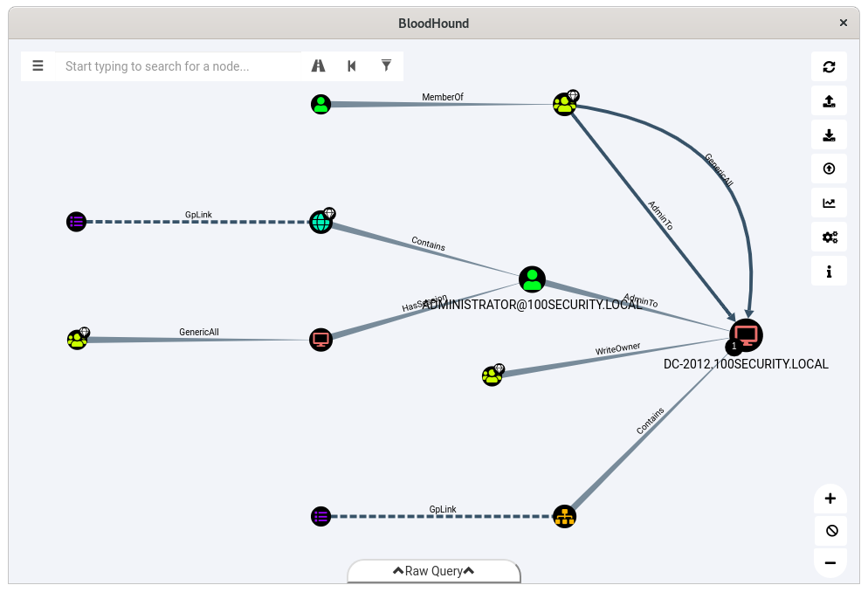Zoom out with the minus button
Screen dimensions: 868x592
pos(830,563)
